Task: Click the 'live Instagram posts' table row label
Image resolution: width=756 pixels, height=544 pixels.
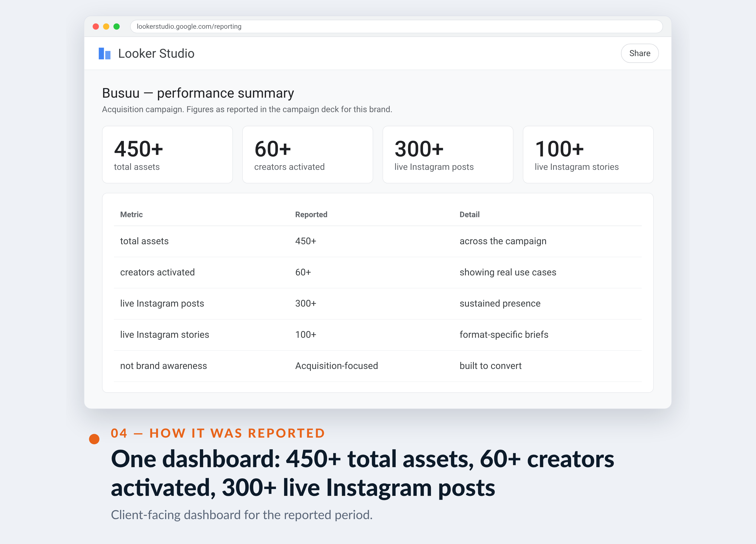Action: 162,304
